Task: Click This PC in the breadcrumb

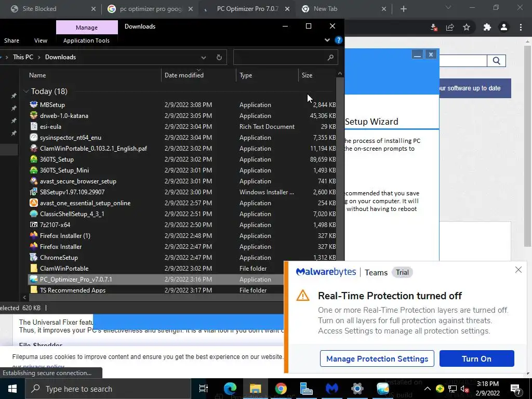Action: (x=23, y=57)
